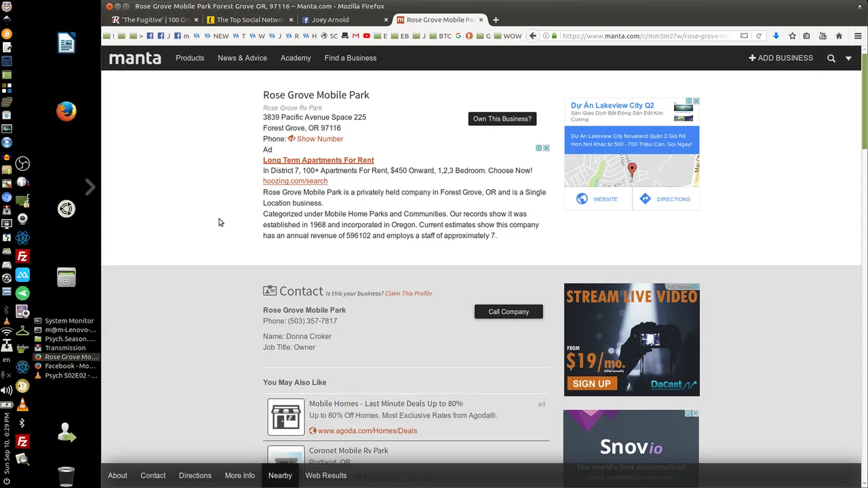Screen dimensions: 868x488
Task: Reload the page
Action: 759,36
